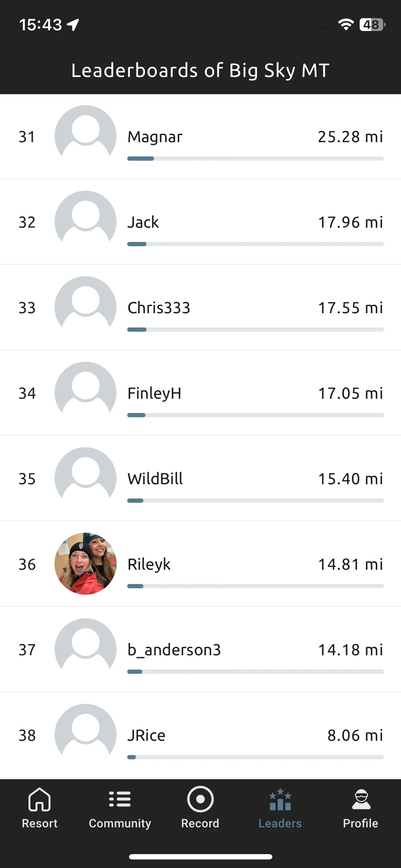
Task: Open FinleyH's leaderboard row
Action: (x=200, y=393)
